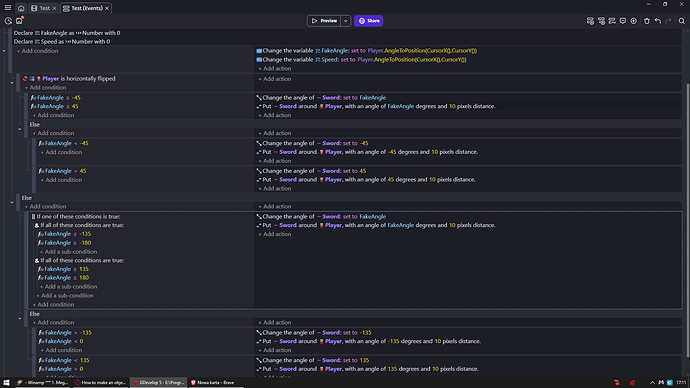Collapse the first nested Else event

pyautogui.click(x=20, y=129)
